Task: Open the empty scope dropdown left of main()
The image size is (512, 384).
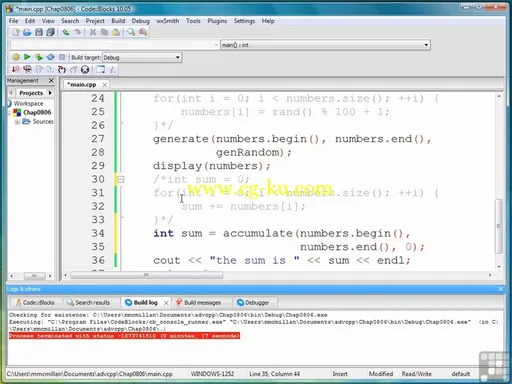Action: [114, 45]
